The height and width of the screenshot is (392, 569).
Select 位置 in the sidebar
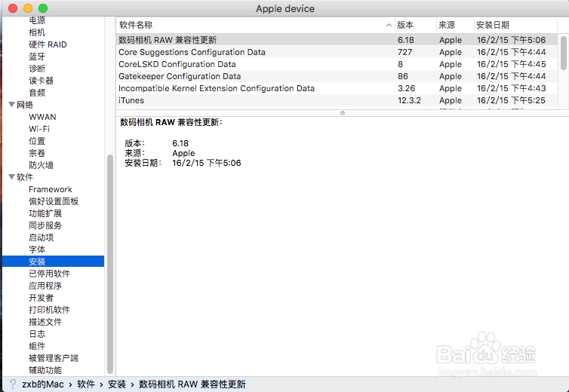click(37, 141)
